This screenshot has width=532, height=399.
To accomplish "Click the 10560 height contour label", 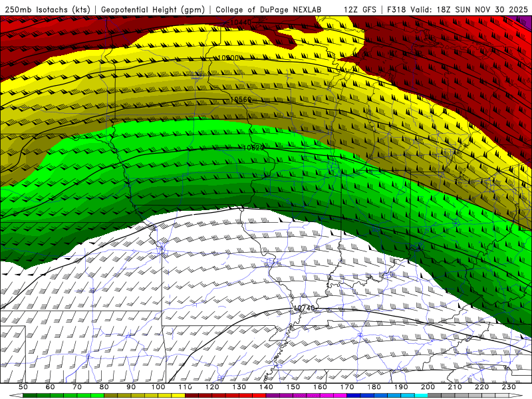I will 241,99.
